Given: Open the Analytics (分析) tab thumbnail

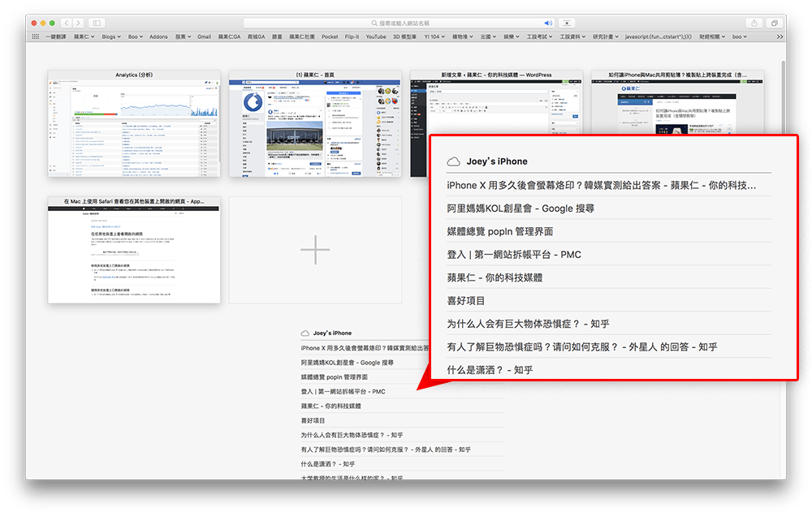Looking at the screenshot, I should pyautogui.click(x=134, y=123).
